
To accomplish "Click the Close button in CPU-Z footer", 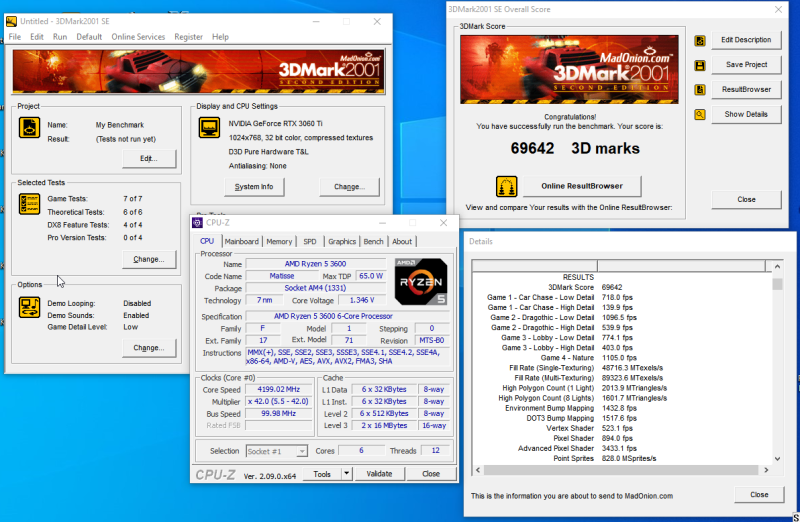I will click(431, 474).
